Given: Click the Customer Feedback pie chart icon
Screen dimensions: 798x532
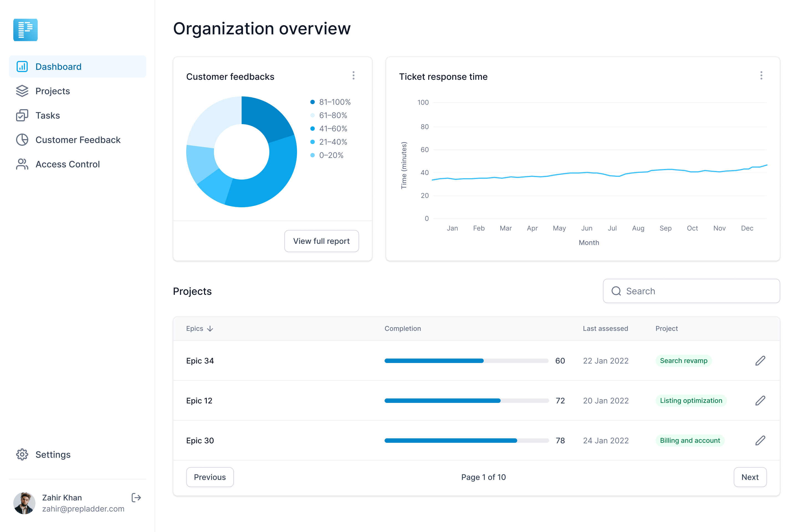Looking at the screenshot, I should [22, 140].
